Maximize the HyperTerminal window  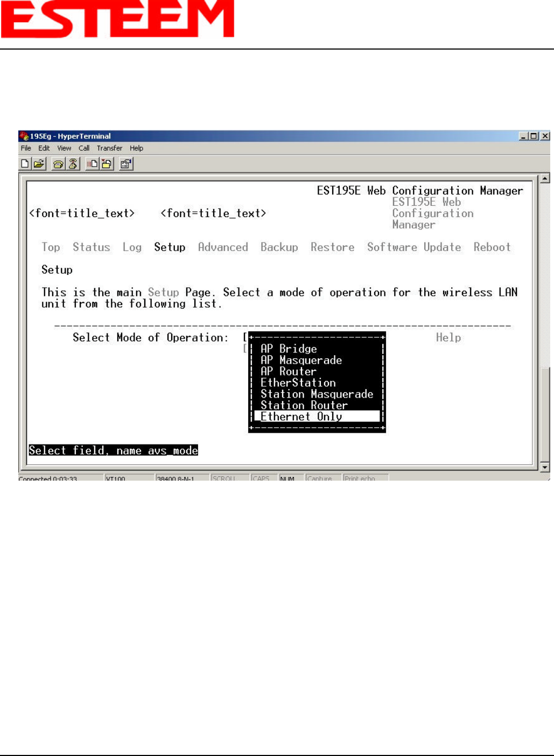click(x=534, y=136)
